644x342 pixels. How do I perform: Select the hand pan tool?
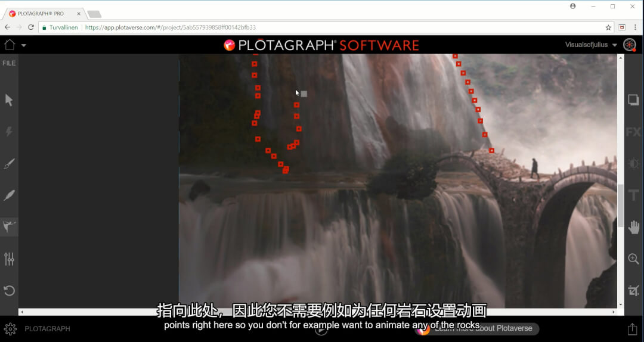click(x=634, y=227)
